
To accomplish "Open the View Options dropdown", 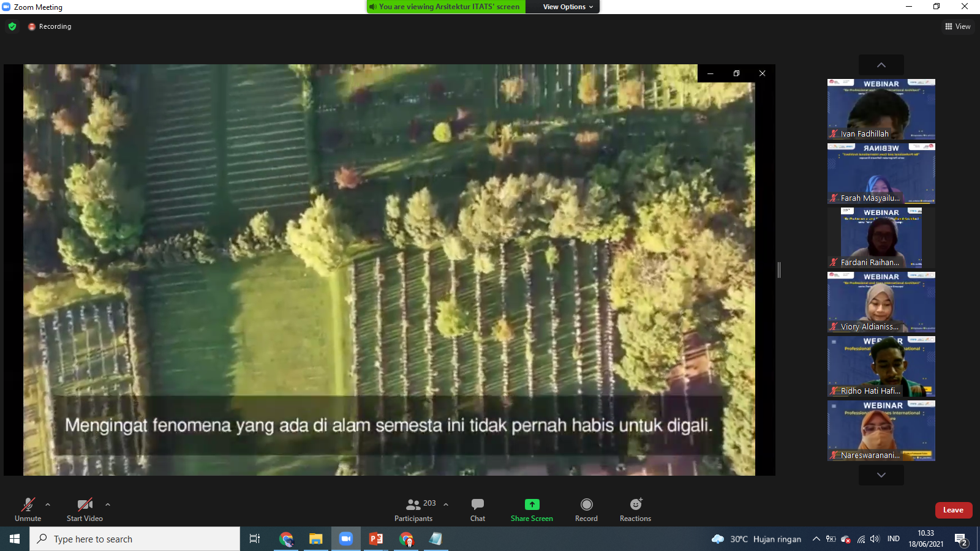I will click(x=568, y=7).
